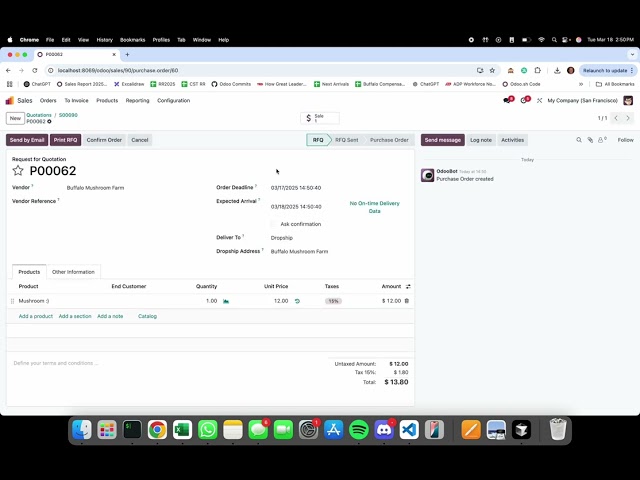This screenshot has width=640, height=480.
Task: Switch to the Other Information tab
Action: tap(73, 272)
